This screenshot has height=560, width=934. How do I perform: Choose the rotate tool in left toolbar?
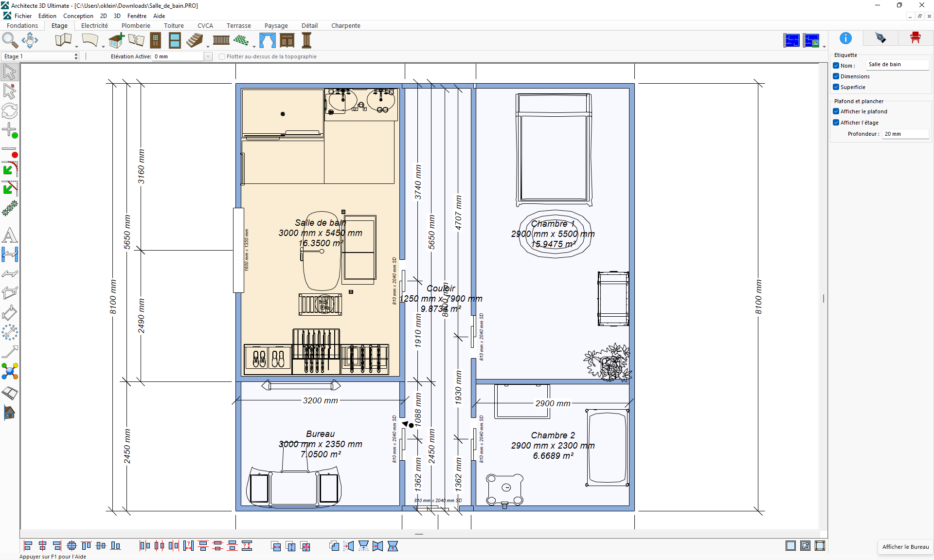[10, 111]
